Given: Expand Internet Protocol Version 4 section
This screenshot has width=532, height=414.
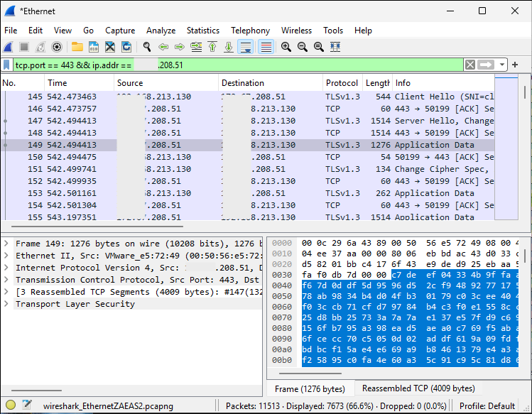Looking at the screenshot, I should [6, 268].
